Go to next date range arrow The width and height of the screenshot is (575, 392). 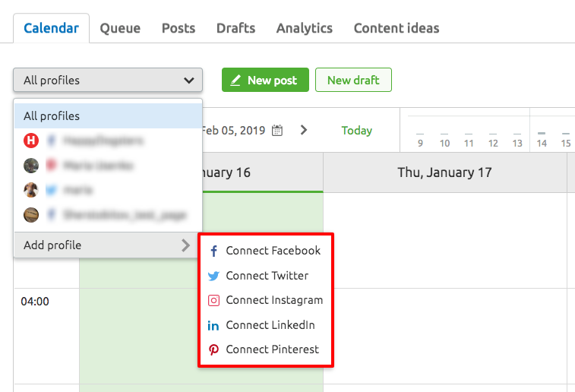tap(304, 130)
